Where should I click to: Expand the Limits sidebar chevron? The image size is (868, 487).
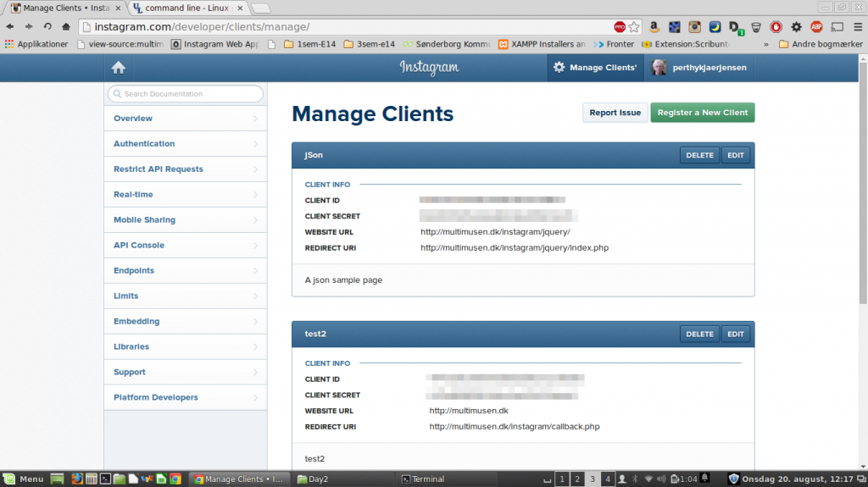(255, 296)
